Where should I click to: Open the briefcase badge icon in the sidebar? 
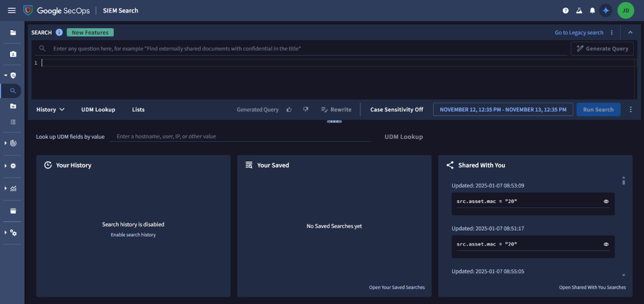point(13,54)
